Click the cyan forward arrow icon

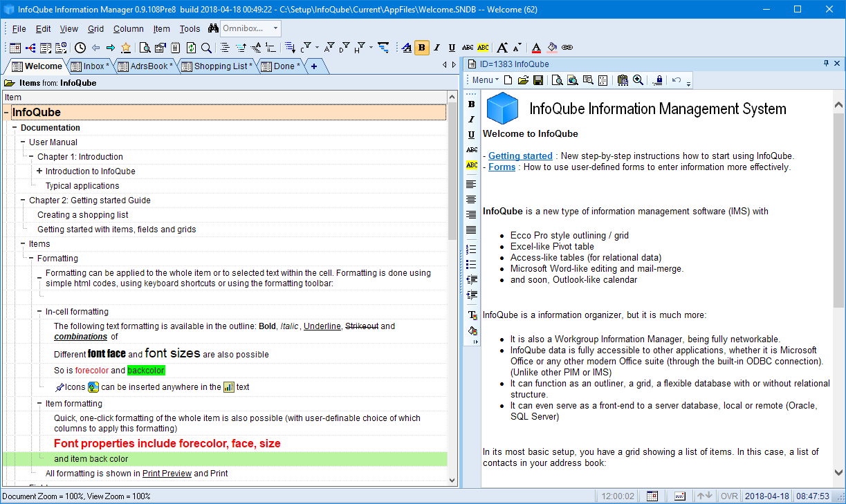[x=111, y=48]
